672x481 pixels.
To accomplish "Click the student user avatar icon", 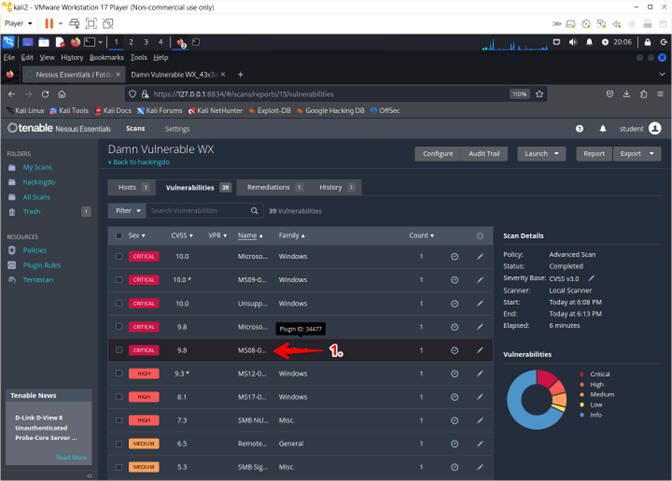I will pos(655,128).
